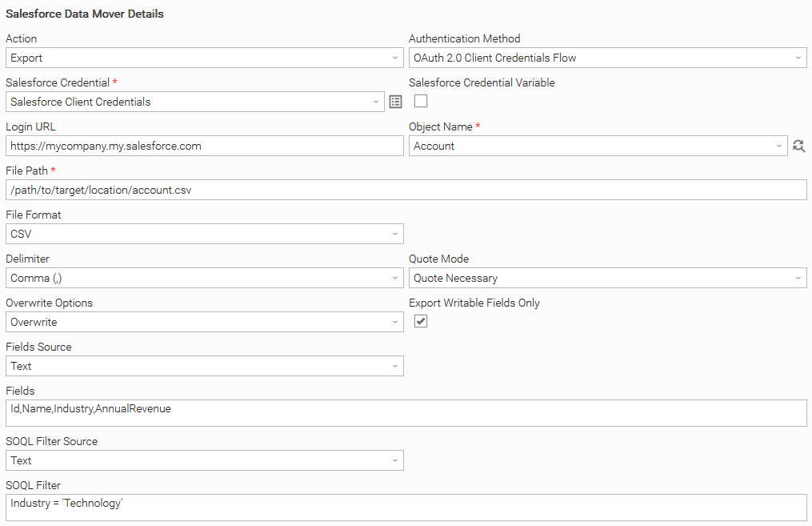Screen dimensions: 812x526
Task: Click the Export Writable Fields Only label
Action: coord(474,303)
